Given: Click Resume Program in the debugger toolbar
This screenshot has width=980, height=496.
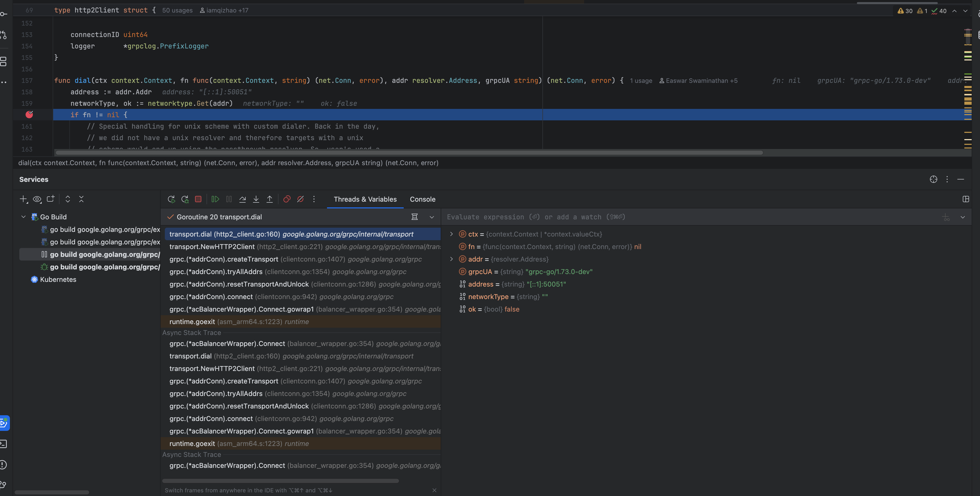Looking at the screenshot, I should click(x=215, y=199).
